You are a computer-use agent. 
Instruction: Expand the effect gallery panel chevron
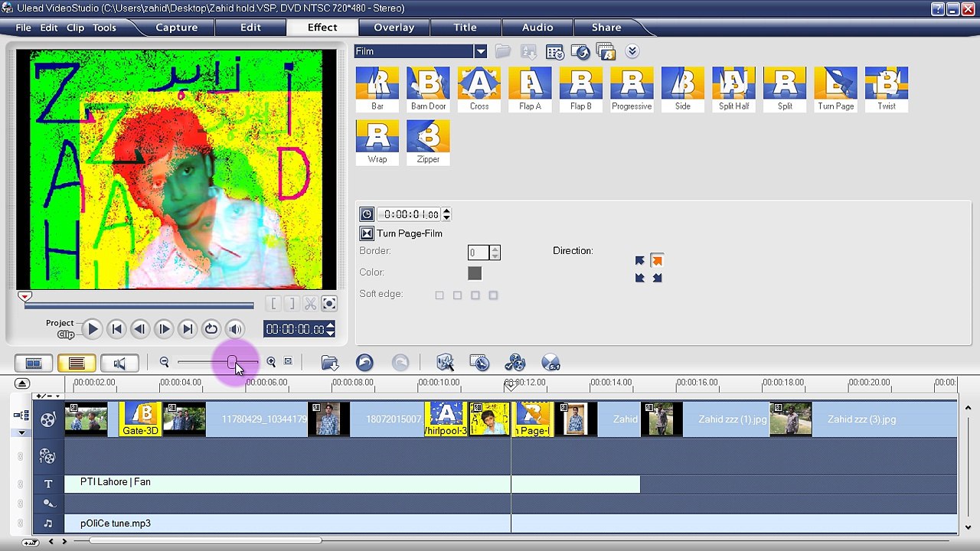(x=632, y=51)
